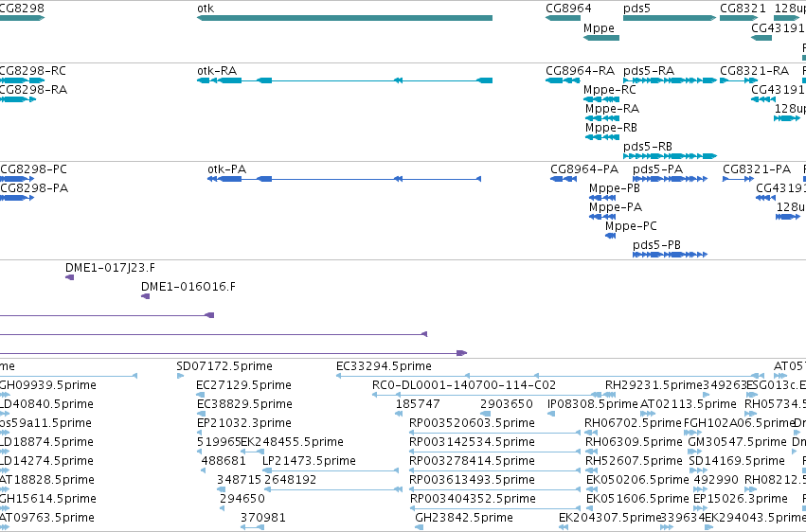Select the RC0-DL0001-140700-114-C02 label
Viewport: 806px width, 532px height.
464,385
